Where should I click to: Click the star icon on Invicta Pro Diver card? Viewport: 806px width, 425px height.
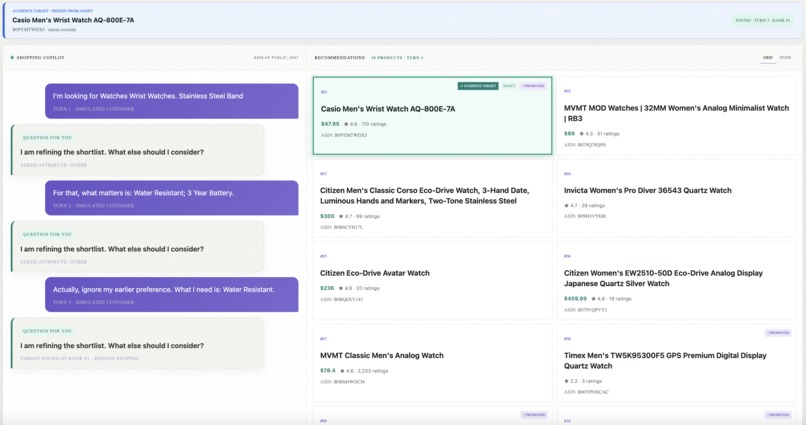click(566, 206)
